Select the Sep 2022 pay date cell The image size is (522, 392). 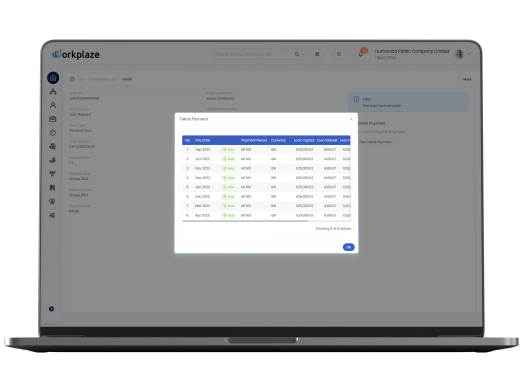tap(202, 150)
